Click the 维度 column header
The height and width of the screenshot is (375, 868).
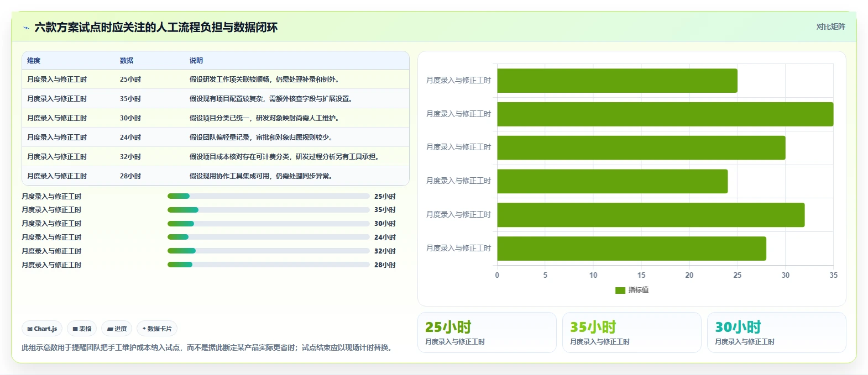(x=34, y=61)
